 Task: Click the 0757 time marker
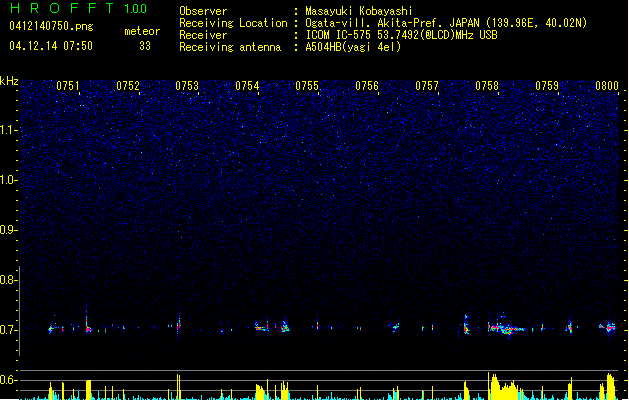click(x=427, y=86)
